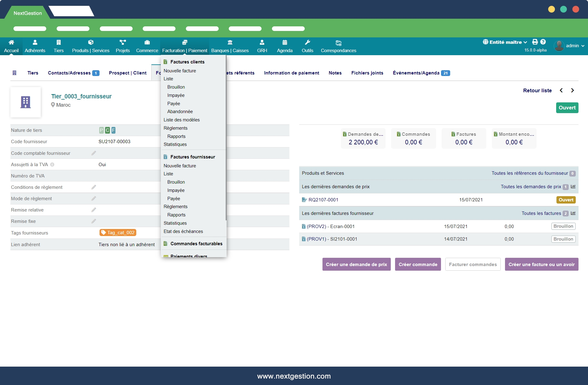
Task: Expand the Entité maître dropdown
Action: [x=505, y=42]
